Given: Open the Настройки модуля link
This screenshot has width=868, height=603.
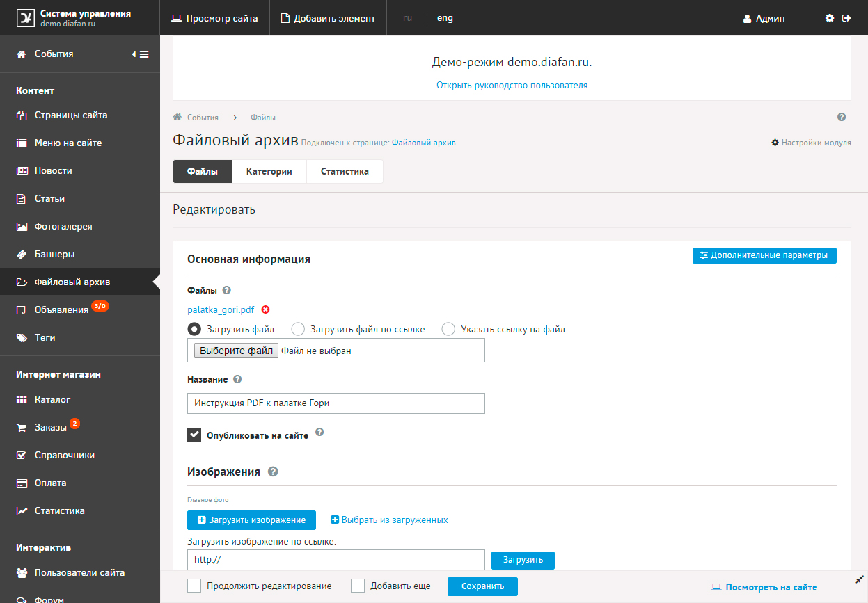Looking at the screenshot, I should pos(811,143).
